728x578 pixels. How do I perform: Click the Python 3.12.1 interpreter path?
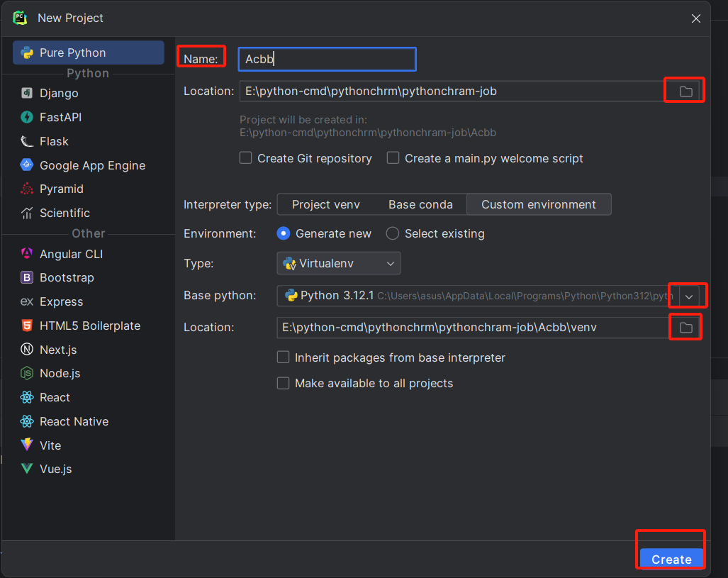[525, 296]
